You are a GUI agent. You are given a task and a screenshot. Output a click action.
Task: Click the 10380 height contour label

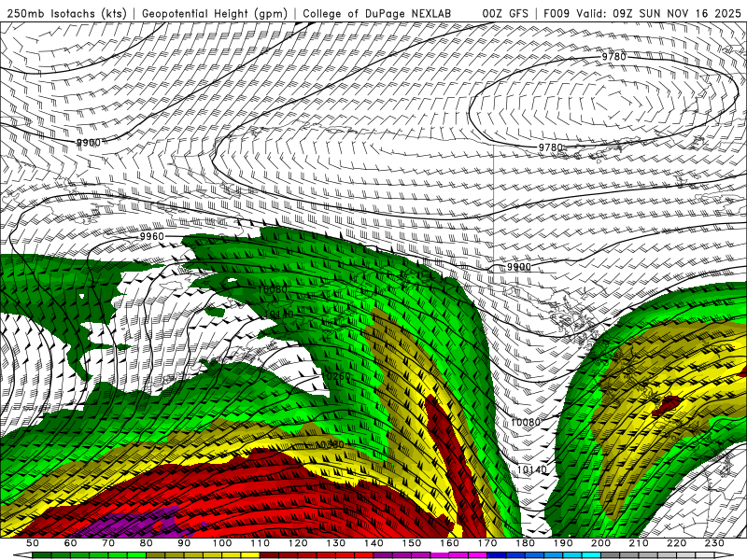coord(330,444)
